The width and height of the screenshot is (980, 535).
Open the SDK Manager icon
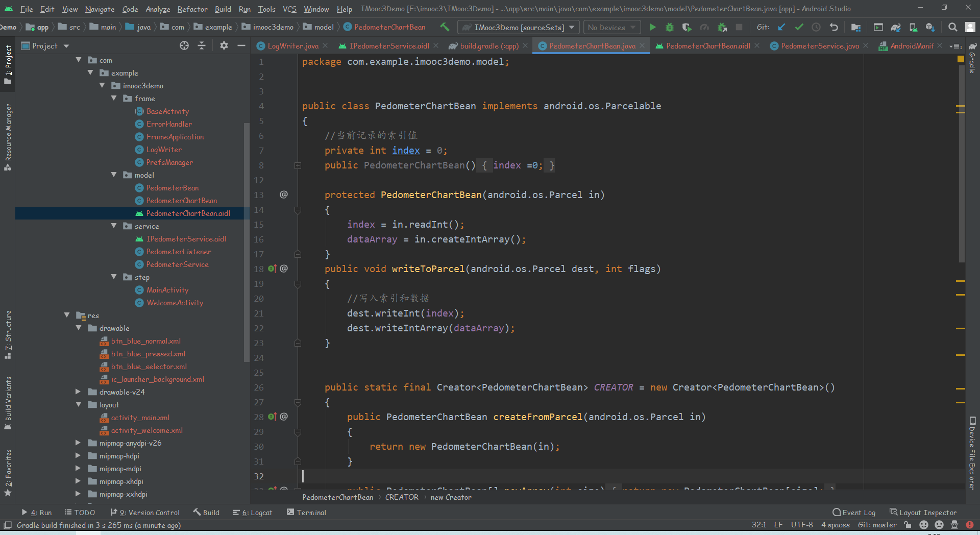pyautogui.click(x=930, y=27)
